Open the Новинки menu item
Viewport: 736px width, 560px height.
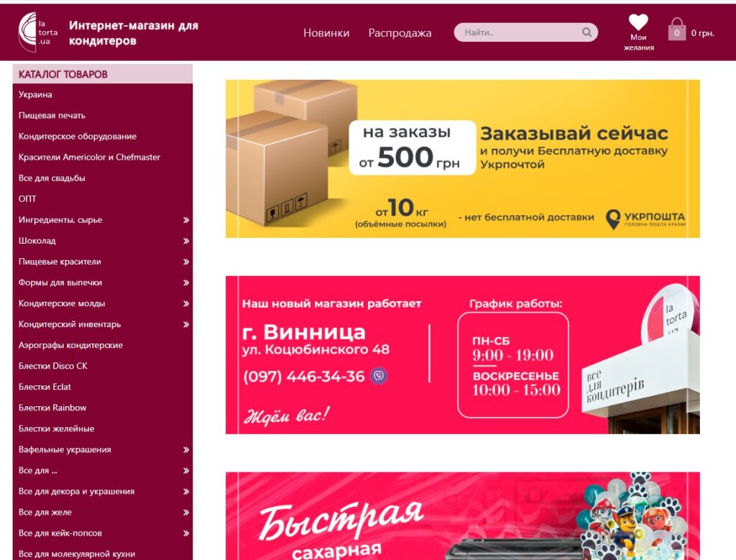pos(326,33)
